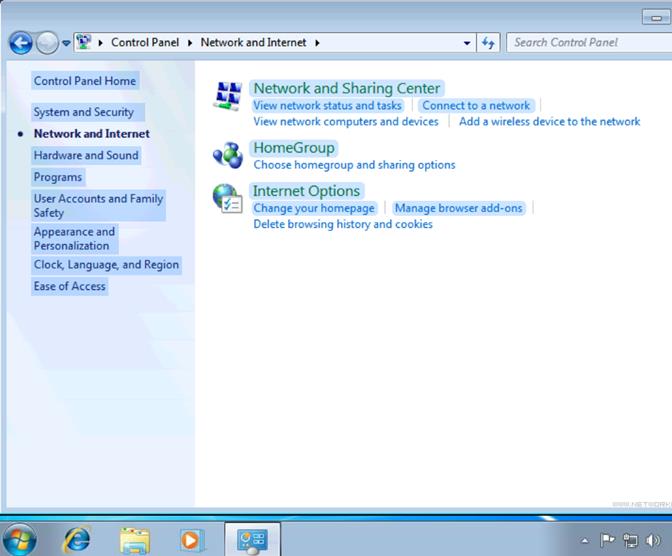Click the Action Center flag tray icon
This screenshot has height=556, width=672.
tap(607, 540)
